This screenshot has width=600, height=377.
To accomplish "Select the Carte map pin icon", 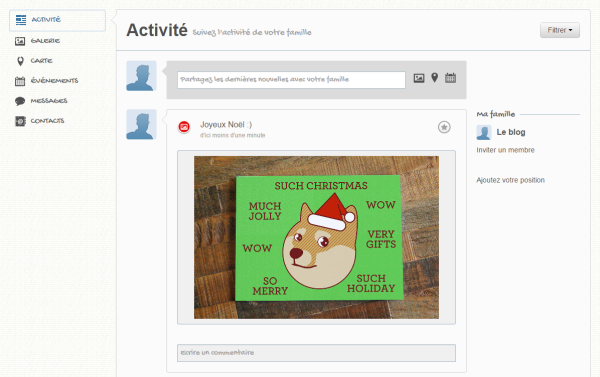I will point(20,61).
